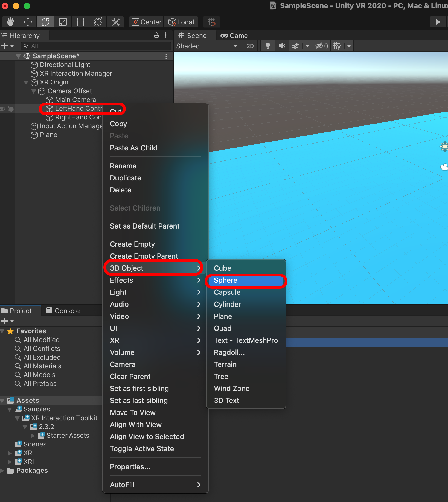Focus the Hierarchy search field
This screenshot has height=502, width=448.
96,46
